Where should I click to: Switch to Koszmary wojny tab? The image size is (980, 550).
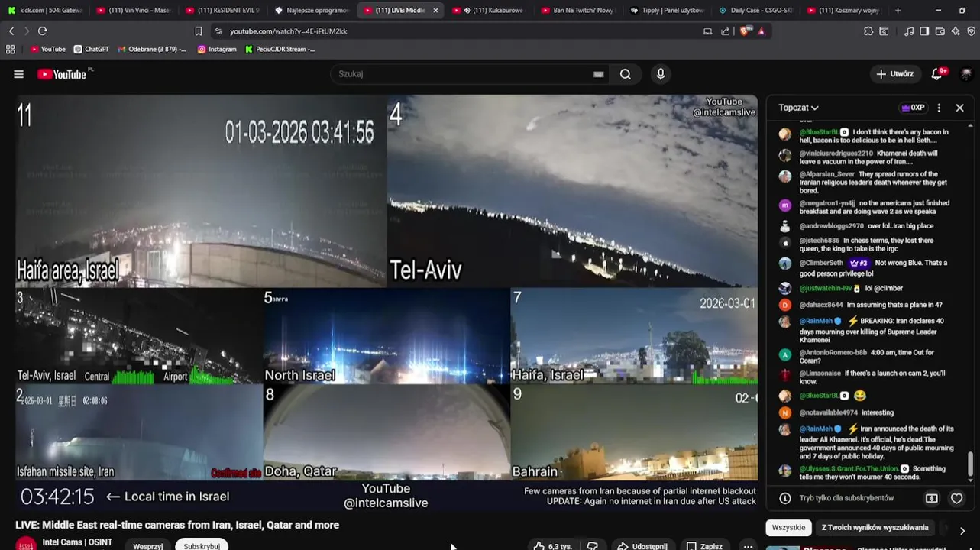click(844, 11)
